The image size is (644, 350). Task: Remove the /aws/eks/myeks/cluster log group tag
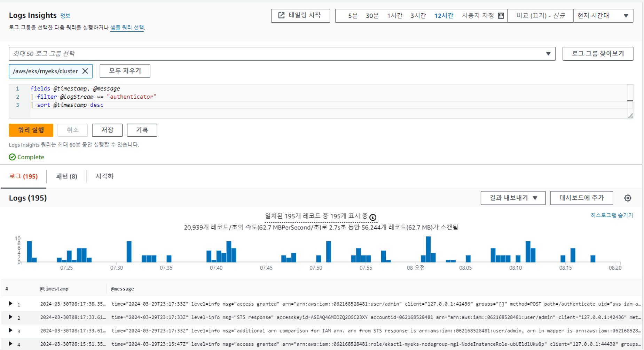pos(85,71)
